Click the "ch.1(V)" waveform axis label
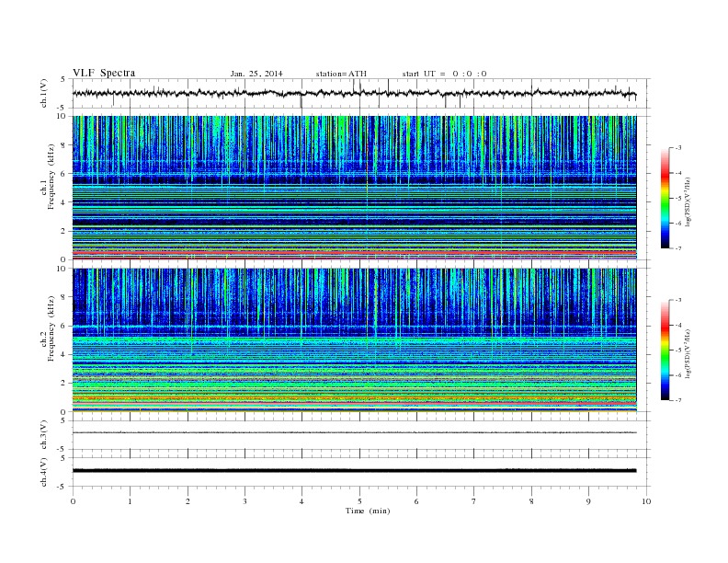The height and width of the screenshot is (563, 728). tap(44, 93)
